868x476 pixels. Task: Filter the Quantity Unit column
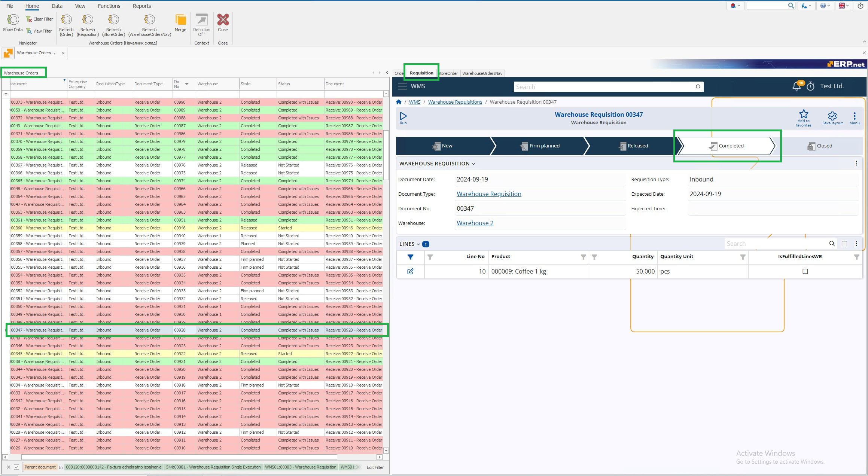743,257
